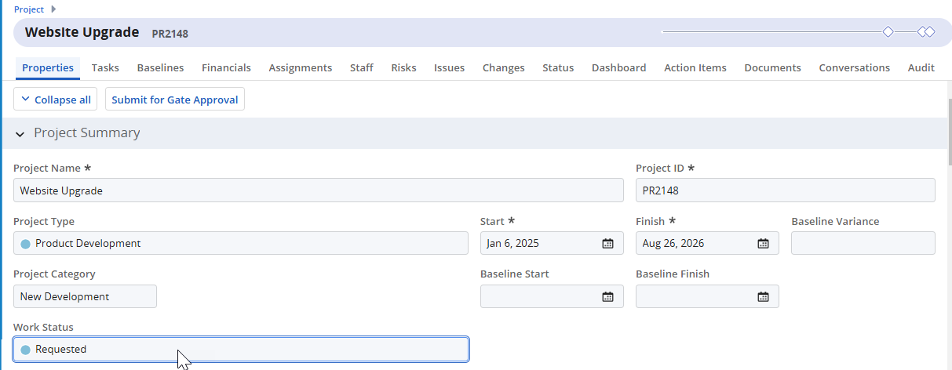952x370 pixels.
Task: Click the Start date field
Action: tap(551, 243)
